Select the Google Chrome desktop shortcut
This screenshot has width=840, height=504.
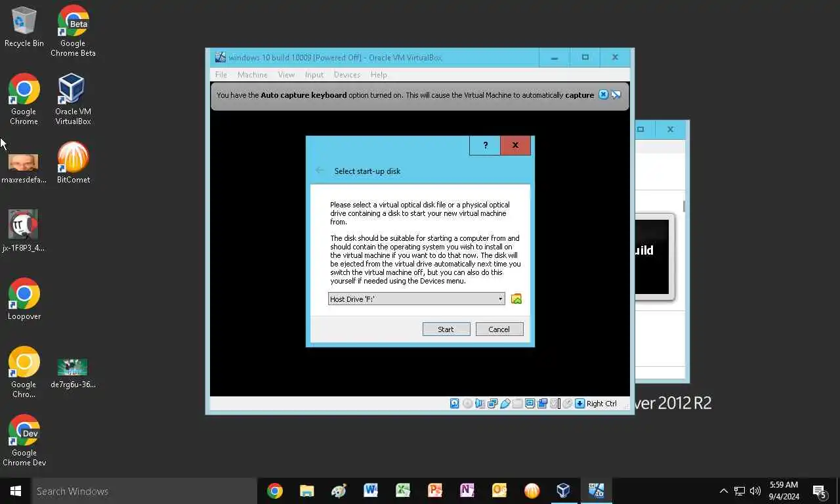click(x=24, y=98)
